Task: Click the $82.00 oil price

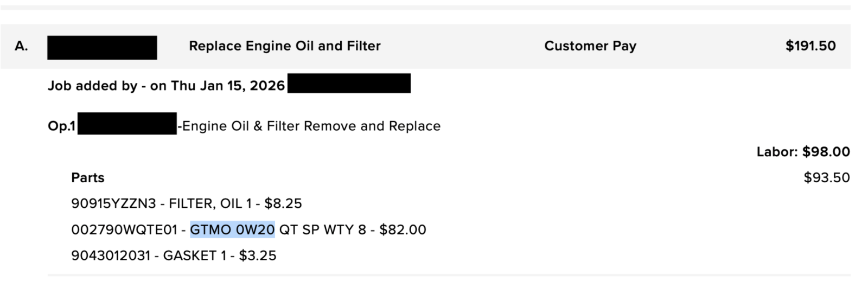Action: tap(403, 229)
